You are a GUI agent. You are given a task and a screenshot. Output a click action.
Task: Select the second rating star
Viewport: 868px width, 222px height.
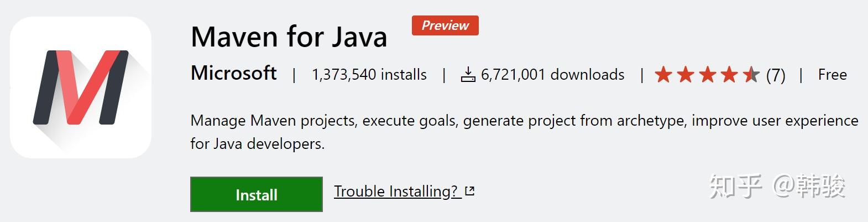[685, 75]
